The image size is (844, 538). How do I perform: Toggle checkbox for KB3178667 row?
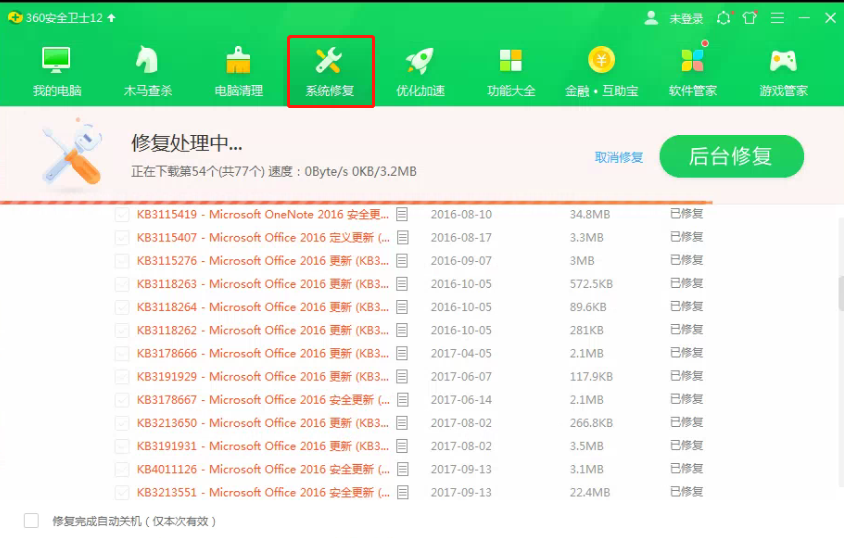[122, 400]
